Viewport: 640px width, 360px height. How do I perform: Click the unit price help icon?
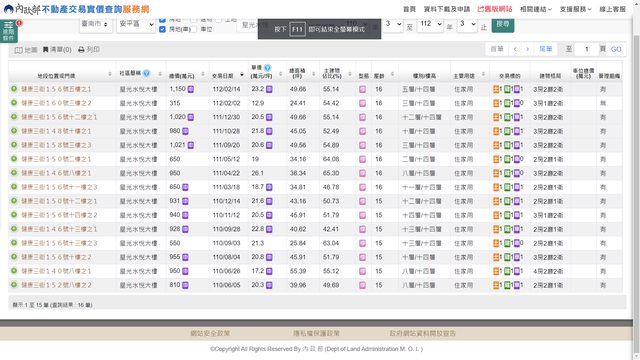(267, 68)
